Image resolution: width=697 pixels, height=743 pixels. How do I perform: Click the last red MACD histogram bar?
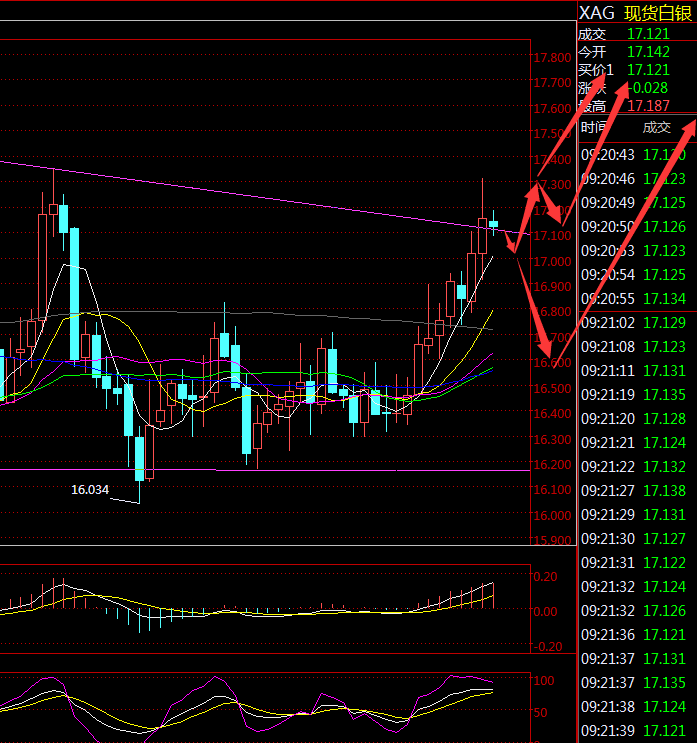pos(494,596)
